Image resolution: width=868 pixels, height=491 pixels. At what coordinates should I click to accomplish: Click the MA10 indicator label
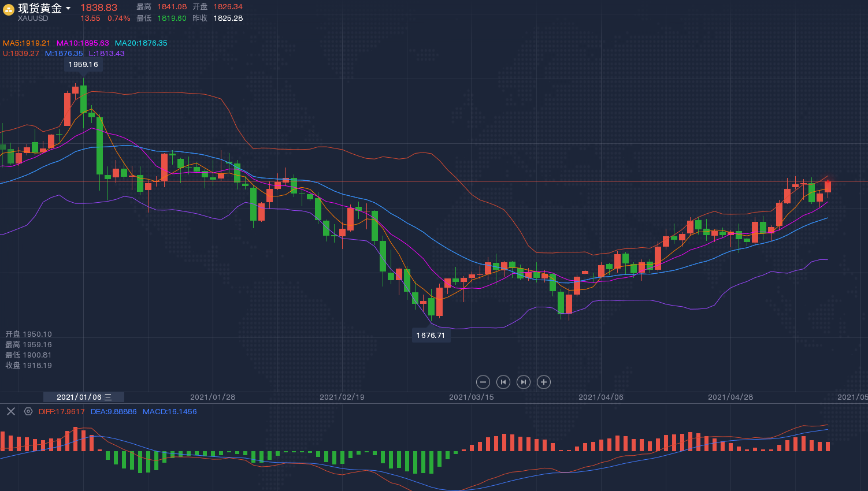83,43
